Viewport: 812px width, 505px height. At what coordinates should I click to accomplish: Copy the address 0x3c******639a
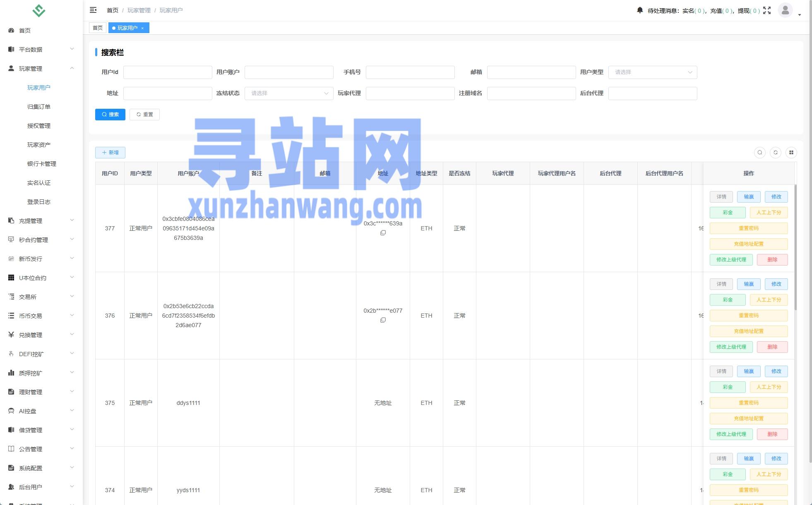(x=383, y=233)
